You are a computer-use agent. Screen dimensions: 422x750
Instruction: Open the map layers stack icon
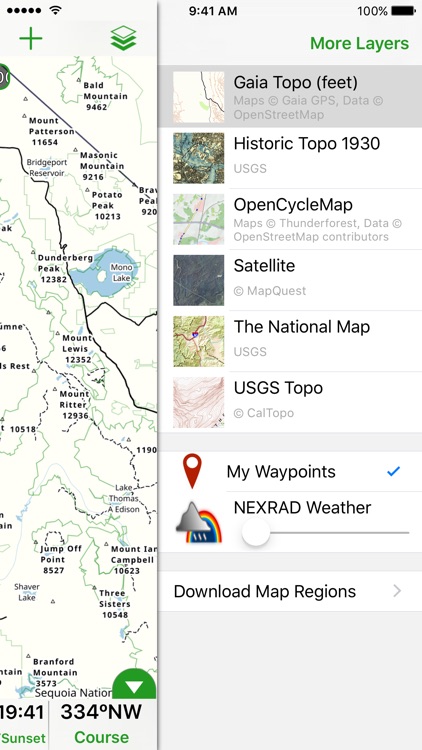[123, 38]
